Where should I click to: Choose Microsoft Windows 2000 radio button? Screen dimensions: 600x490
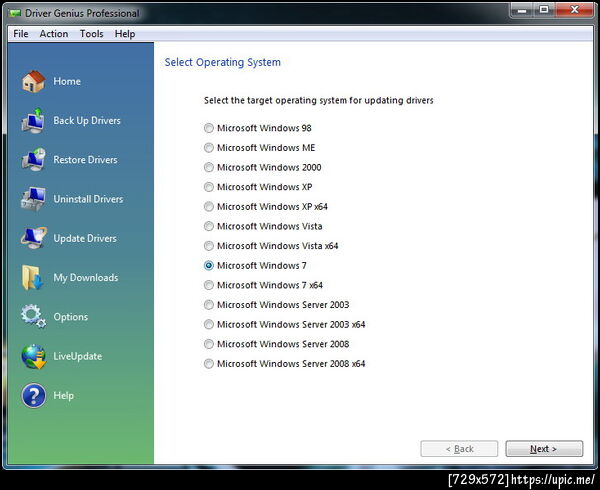pyautogui.click(x=209, y=167)
